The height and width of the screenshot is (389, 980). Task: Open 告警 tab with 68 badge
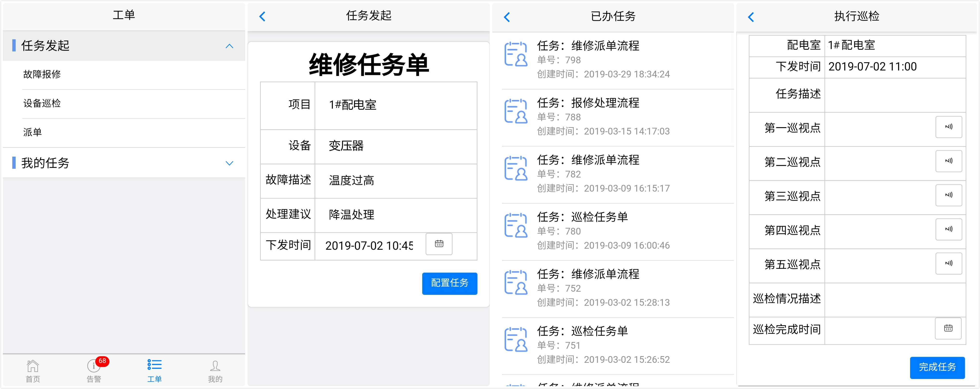[x=94, y=370]
